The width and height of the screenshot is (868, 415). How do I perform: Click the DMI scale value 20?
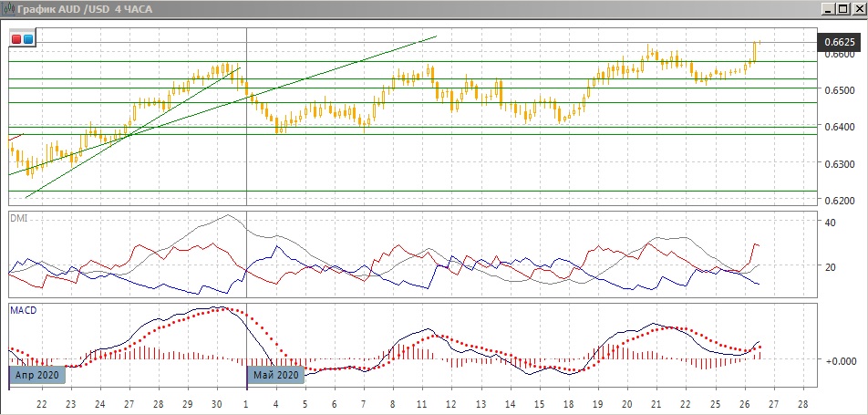click(x=829, y=267)
